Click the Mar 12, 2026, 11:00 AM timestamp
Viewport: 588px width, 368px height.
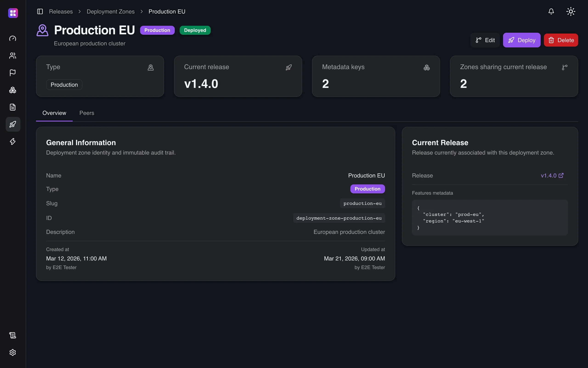click(x=76, y=259)
